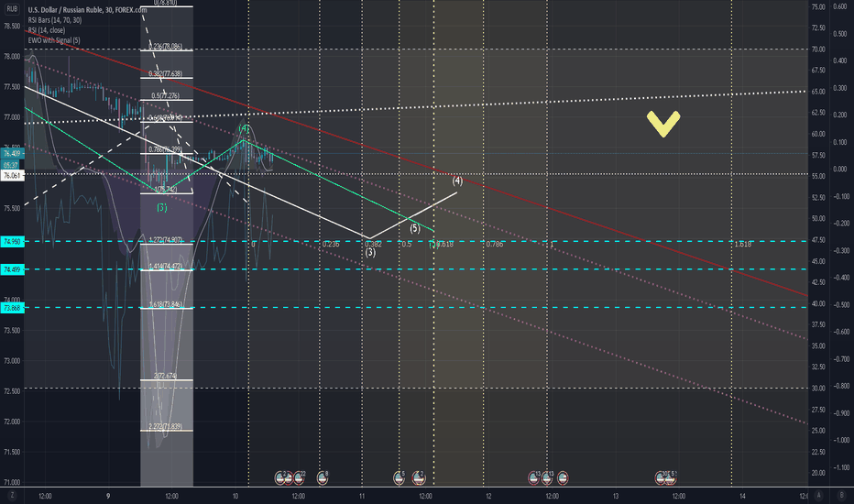Click the 0.236(78.086) Fibonacci level label
The width and height of the screenshot is (854, 504).
(167, 47)
